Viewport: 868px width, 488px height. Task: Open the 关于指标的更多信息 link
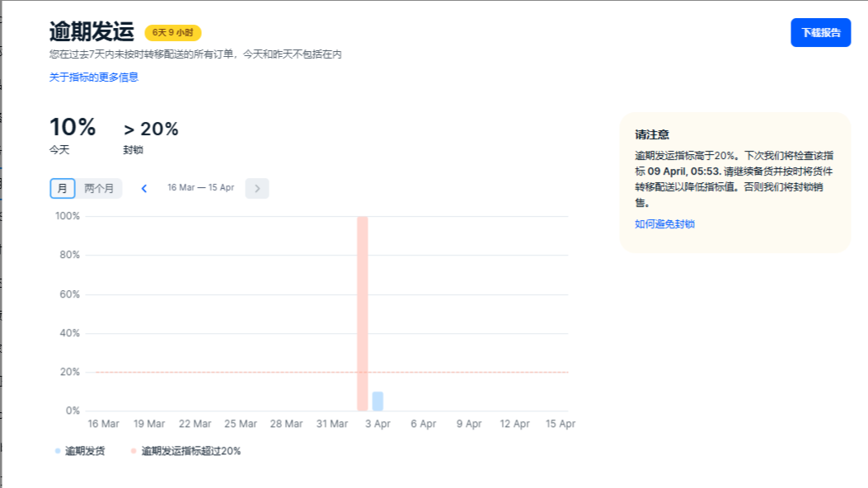tap(94, 77)
